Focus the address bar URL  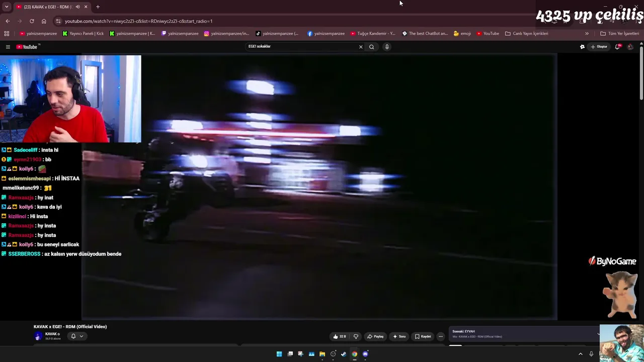[139, 21]
